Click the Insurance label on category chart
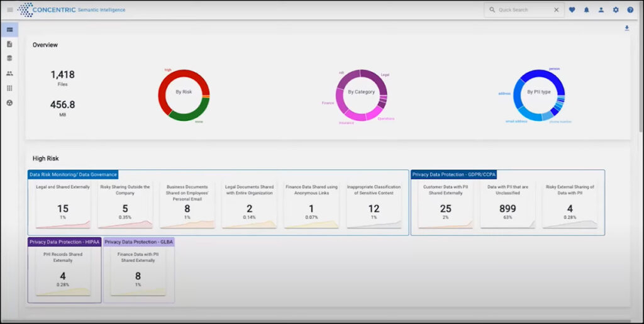 click(347, 123)
